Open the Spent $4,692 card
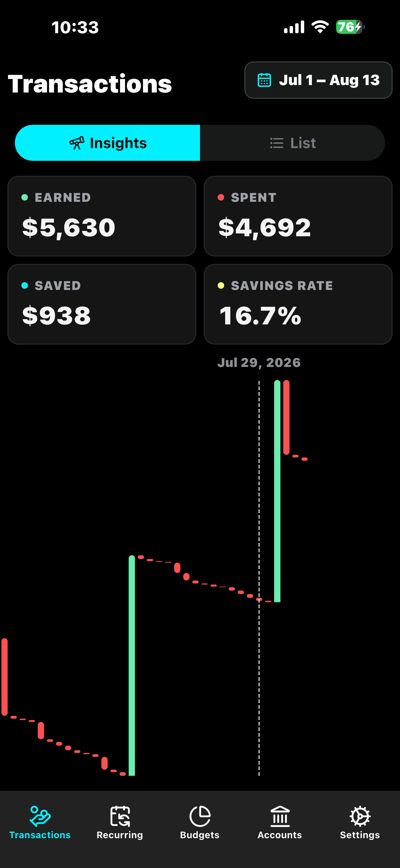The image size is (400, 868). (x=298, y=216)
